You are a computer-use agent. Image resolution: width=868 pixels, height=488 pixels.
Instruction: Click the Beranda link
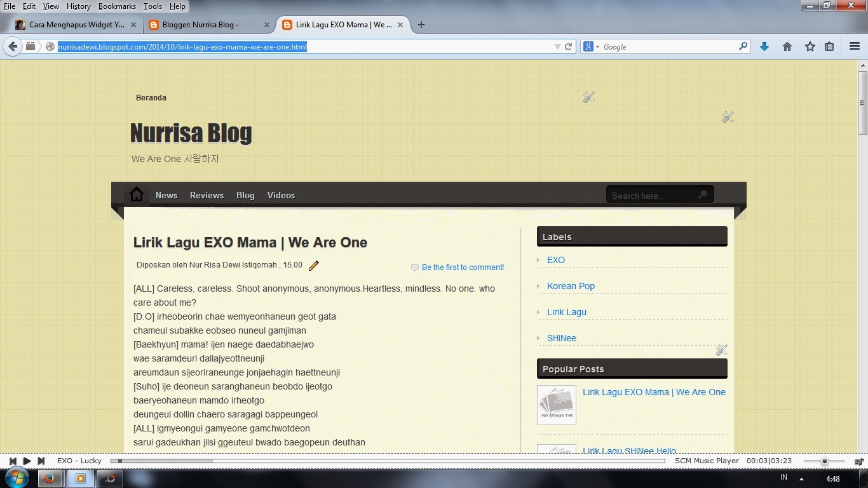point(151,98)
